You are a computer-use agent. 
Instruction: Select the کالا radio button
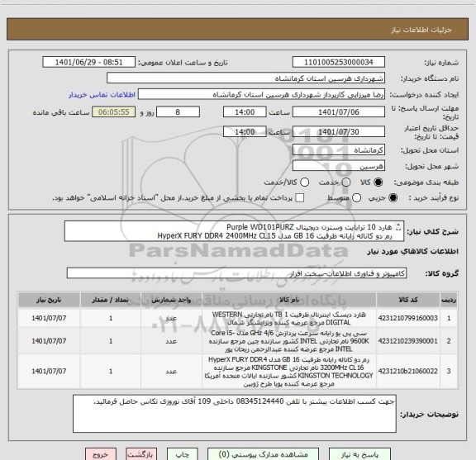[x=378, y=183]
